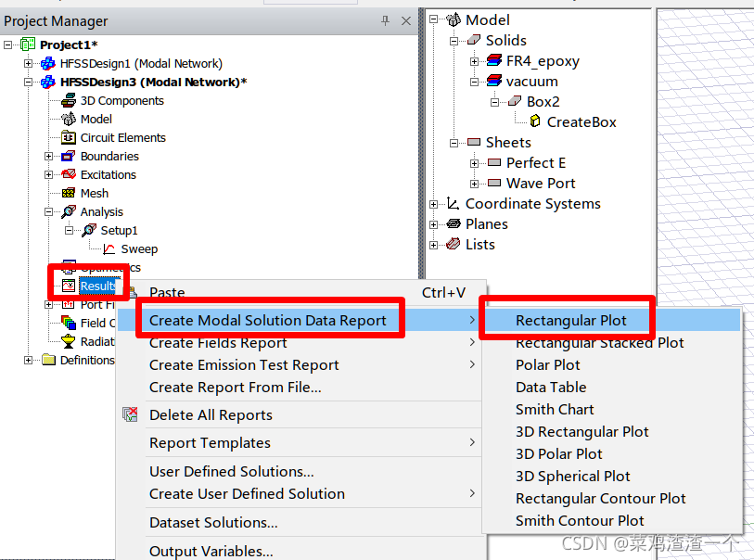Select 3D Rectangular Plot

612,432
